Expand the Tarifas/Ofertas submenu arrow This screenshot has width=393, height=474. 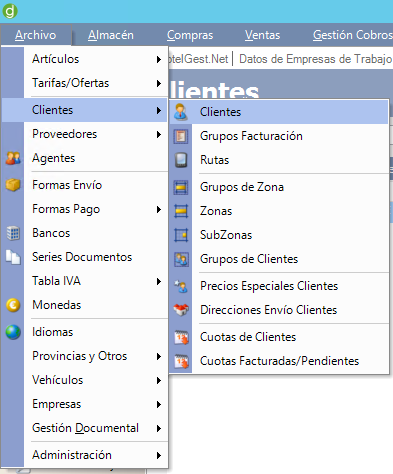(x=159, y=83)
